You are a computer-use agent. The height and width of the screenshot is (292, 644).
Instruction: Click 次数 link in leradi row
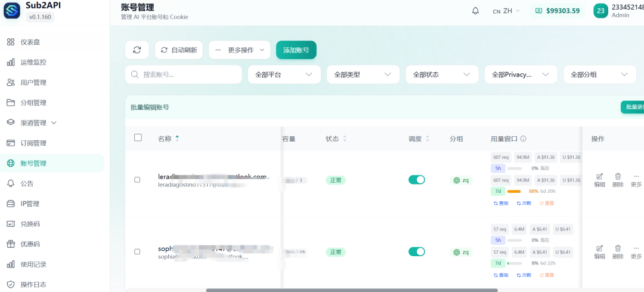click(x=524, y=203)
